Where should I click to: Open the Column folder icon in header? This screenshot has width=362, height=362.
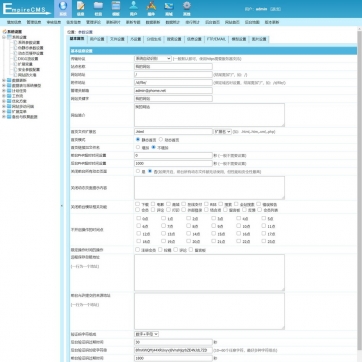(98, 9)
